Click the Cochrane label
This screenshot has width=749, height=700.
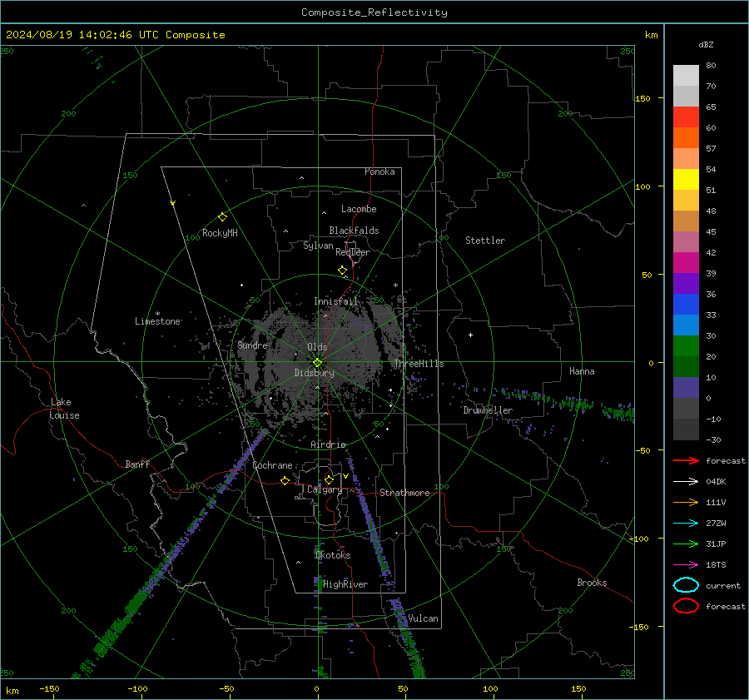click(272, 465)
